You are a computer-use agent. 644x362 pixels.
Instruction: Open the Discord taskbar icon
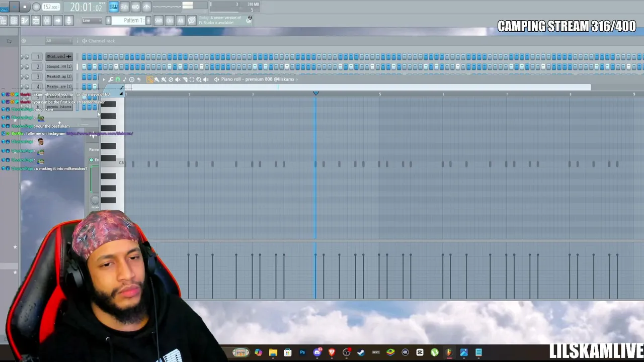pyautogui.click(x=317, y=352)
